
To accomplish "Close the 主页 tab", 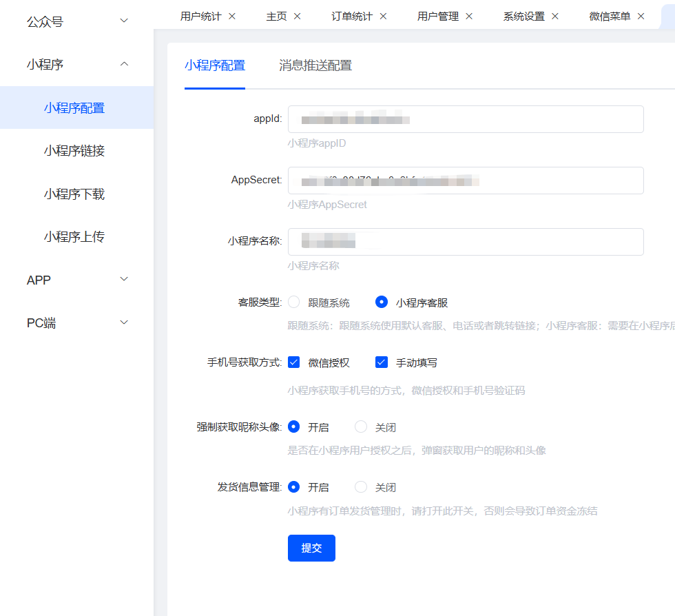I will [x=297, y=16].
